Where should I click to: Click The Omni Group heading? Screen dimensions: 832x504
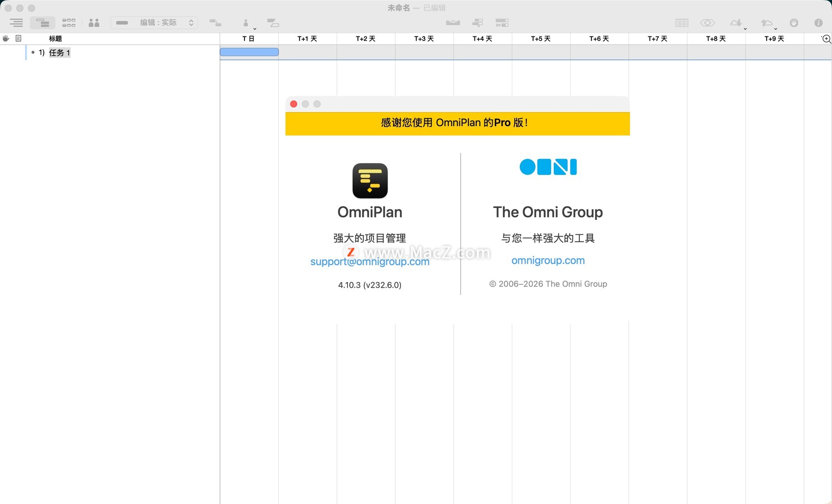[548, 212]
